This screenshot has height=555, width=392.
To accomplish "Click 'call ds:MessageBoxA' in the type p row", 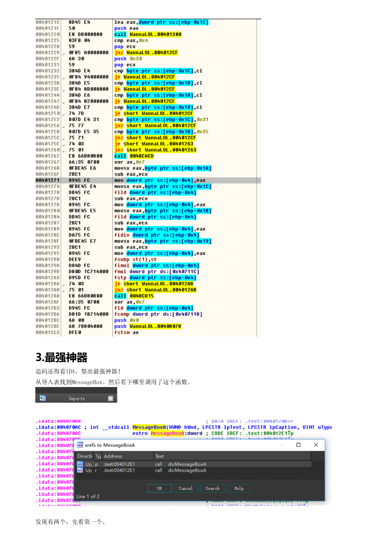I will [x=180, y=464].
